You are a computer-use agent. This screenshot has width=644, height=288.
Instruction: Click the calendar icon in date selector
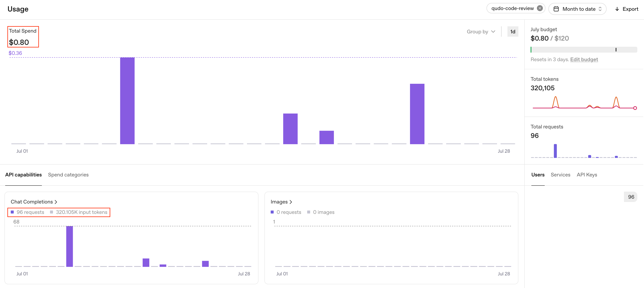tap(556, 9)
